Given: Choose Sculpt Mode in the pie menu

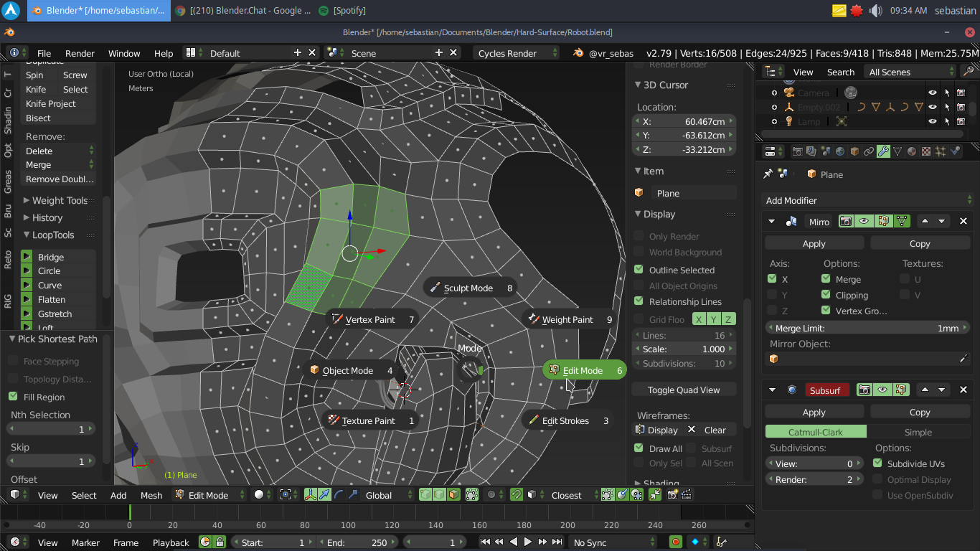Looking at the screenshot, I should [471, 288].
